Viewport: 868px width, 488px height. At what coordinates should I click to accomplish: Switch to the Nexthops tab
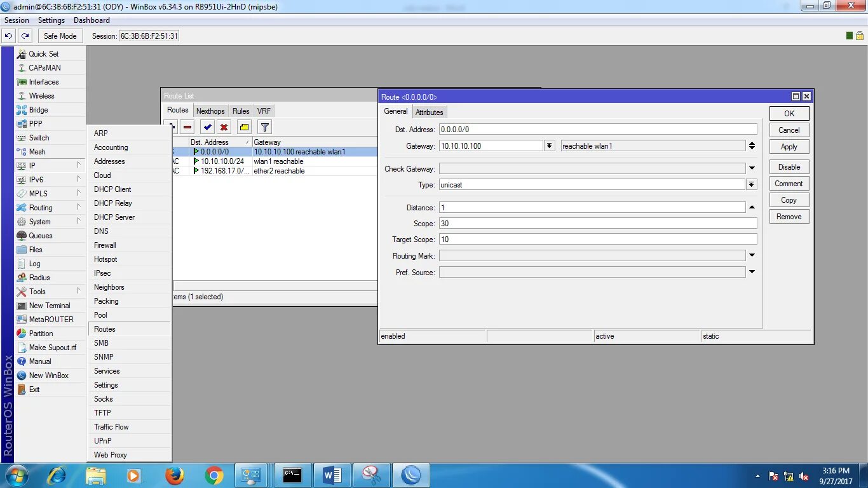pyautogui.click(x=210, y=111)
